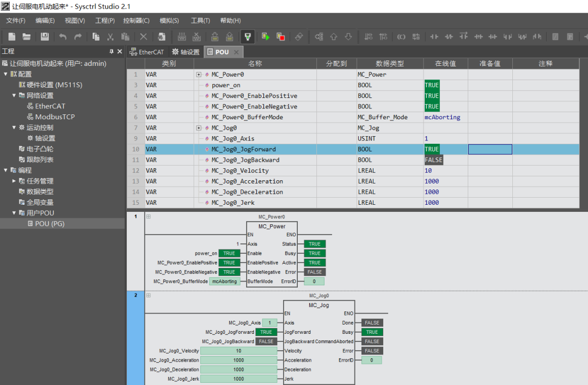Select ModbusTCP in the project tree

[54, 117]
